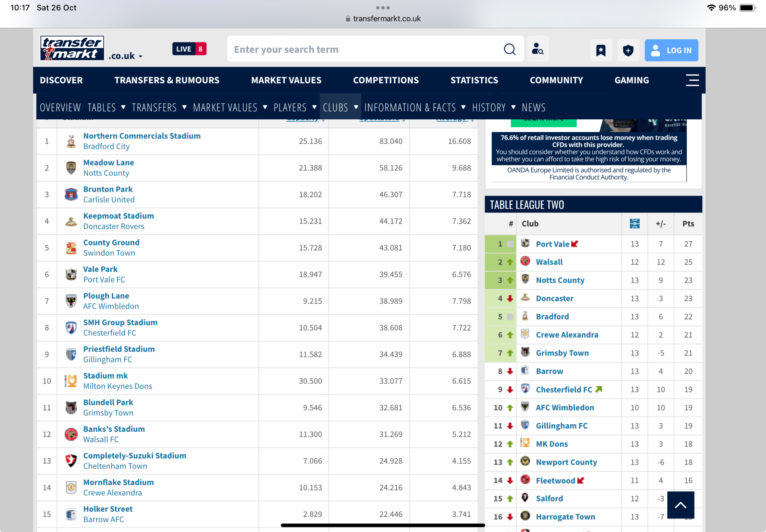Click the Newport County crest in league table
The height and width of the screenshot is (532, 766).
[525, 461]
